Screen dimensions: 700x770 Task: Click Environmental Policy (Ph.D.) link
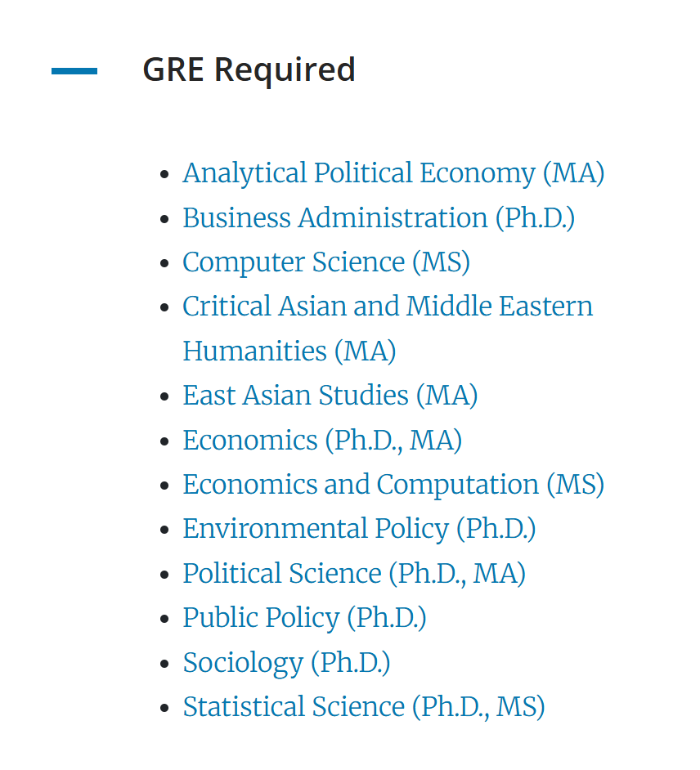[358, 529]
